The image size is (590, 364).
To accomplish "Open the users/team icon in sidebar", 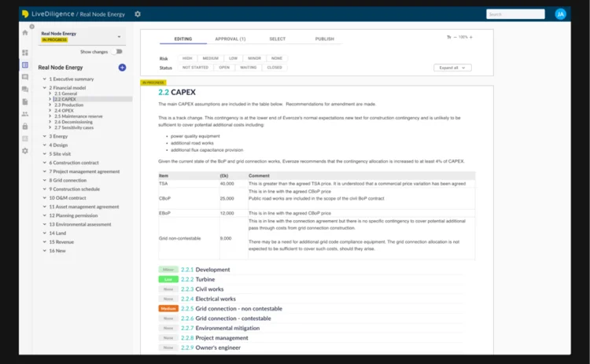I will pos(25,114).
